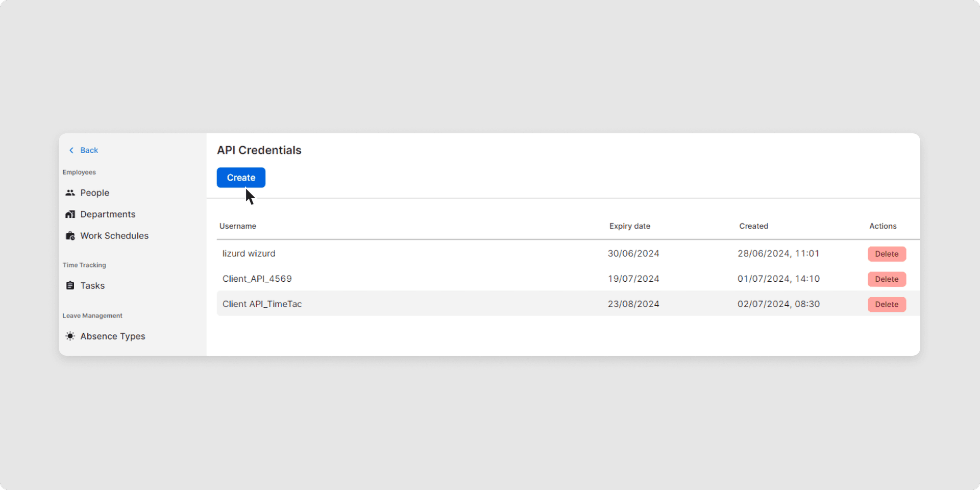The width and height of the screenshot is (980, 490).
Task: Delete the Client API_TimeTac credential
Action: pos(887,305)
